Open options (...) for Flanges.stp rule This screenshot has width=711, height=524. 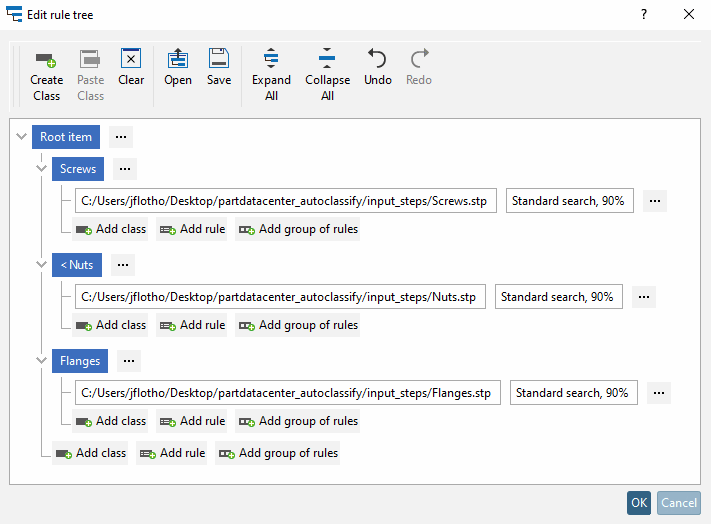pos(659,393)
